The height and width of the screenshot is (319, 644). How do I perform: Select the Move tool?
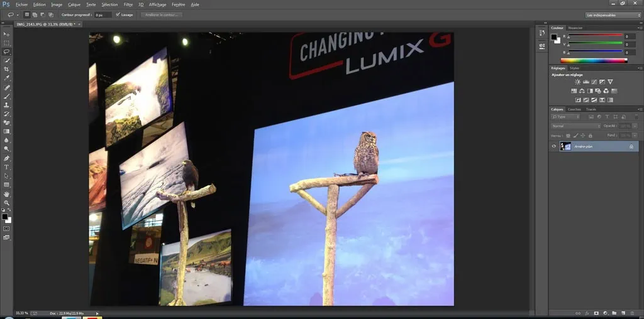pyautogui.click(x=7, y=34)
